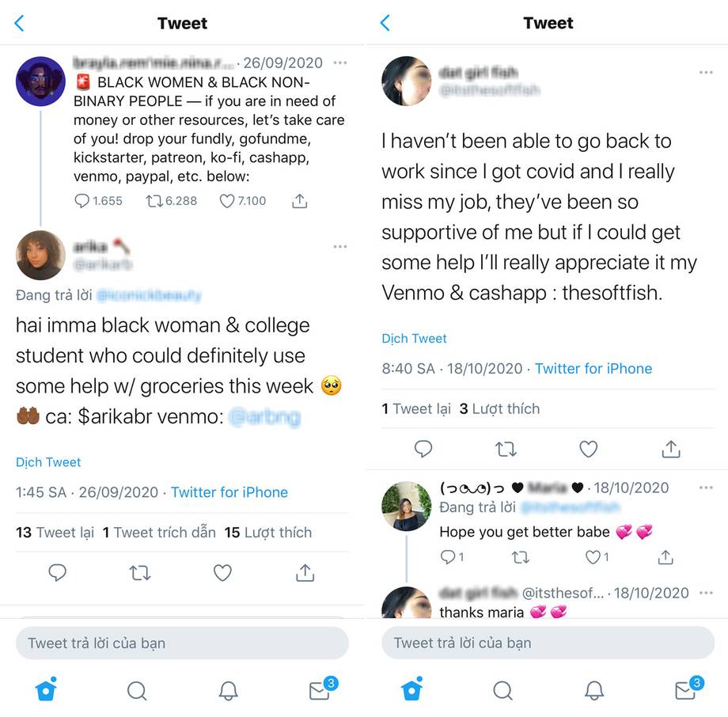This screenshot has width=728, height=717.
Task: Like the arika grocery help tweet
Action: 222,572
